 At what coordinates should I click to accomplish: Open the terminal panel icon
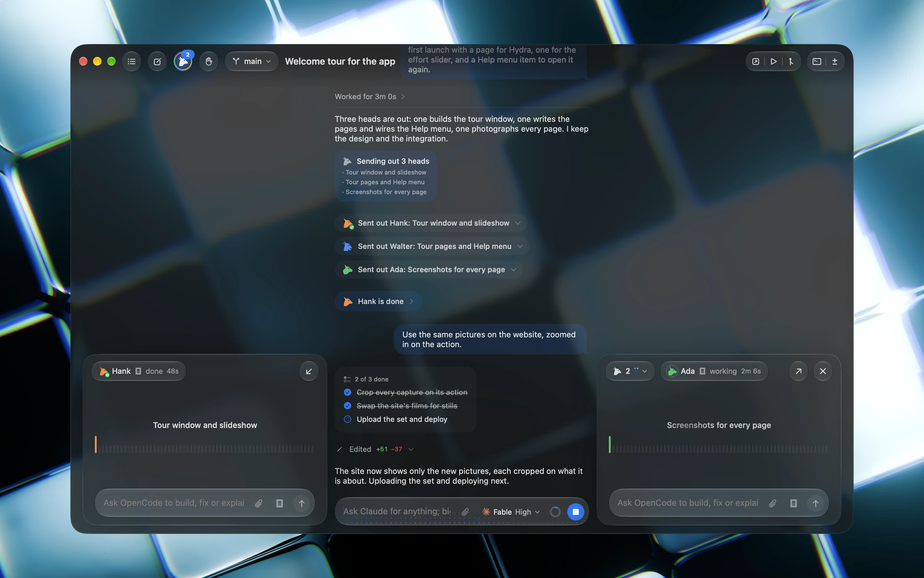816,61
